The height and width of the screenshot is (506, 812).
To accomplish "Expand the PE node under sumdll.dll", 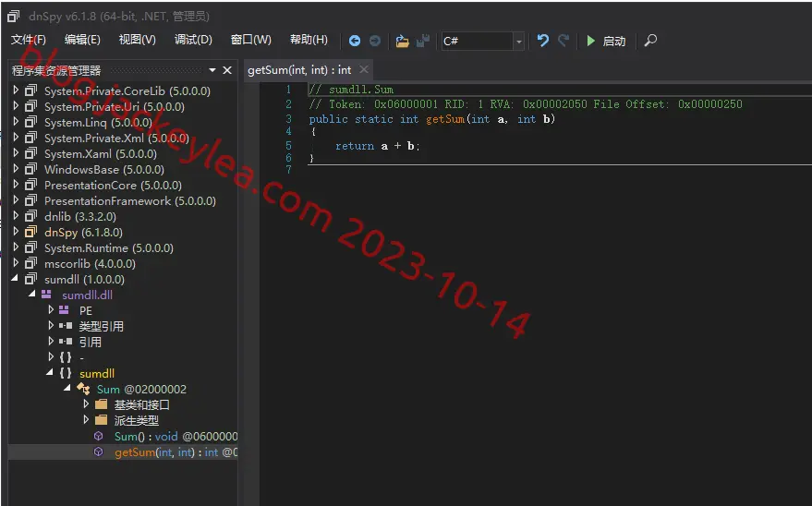I will coord(51,309).
